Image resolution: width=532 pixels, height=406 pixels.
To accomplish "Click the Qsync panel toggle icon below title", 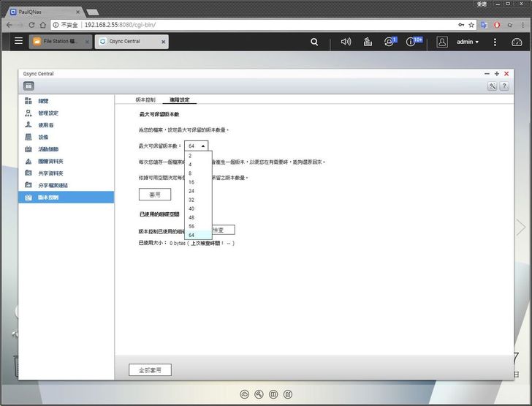I will pos(29,86).
